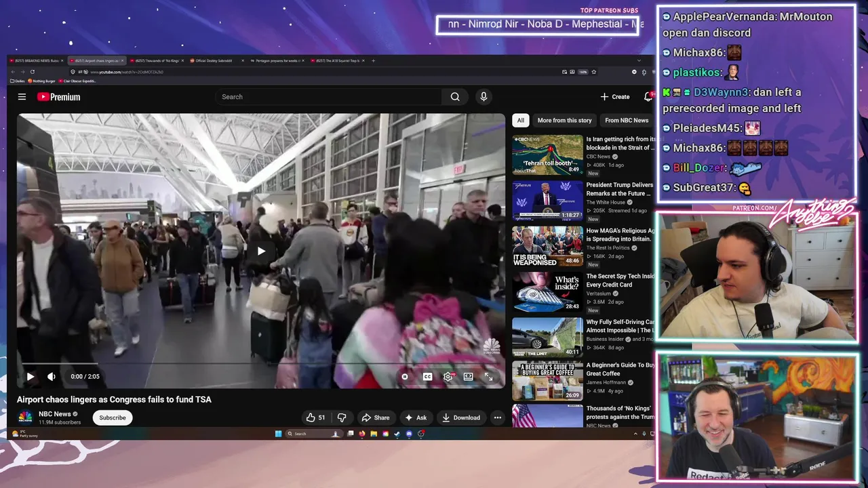The width and height of the screenshot is (868, 488).
Task: Click the Create button
Action: (615, 97)
